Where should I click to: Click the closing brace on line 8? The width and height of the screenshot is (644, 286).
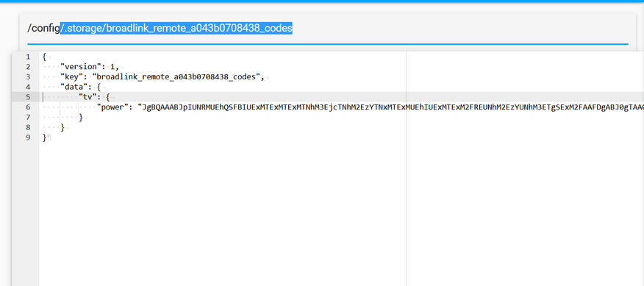[x=62, y=127]
